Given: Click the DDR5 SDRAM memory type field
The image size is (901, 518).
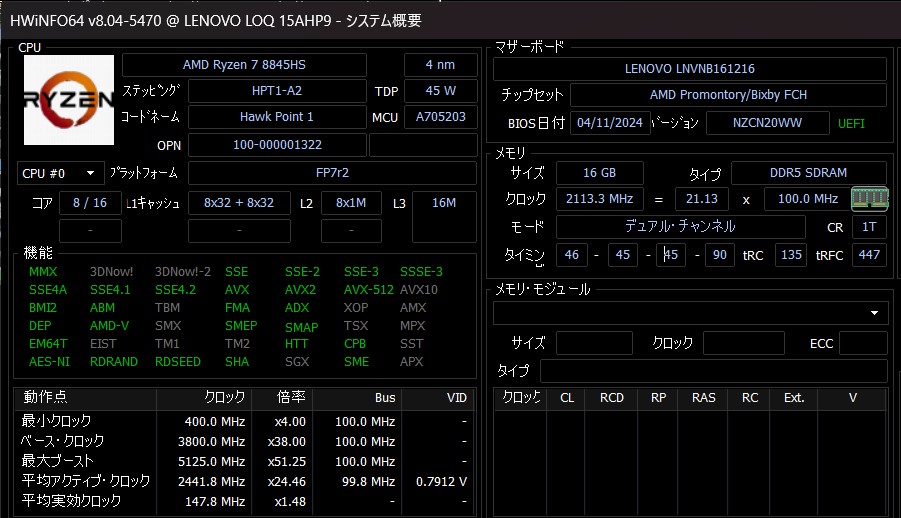Looking at the screenshot, I should click(x=808, y=172).
